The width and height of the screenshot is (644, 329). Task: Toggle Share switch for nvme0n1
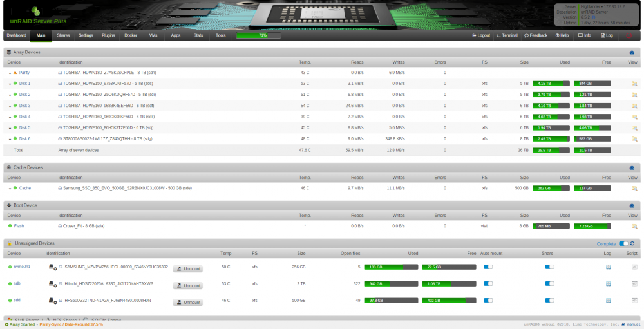coord(549,267)
